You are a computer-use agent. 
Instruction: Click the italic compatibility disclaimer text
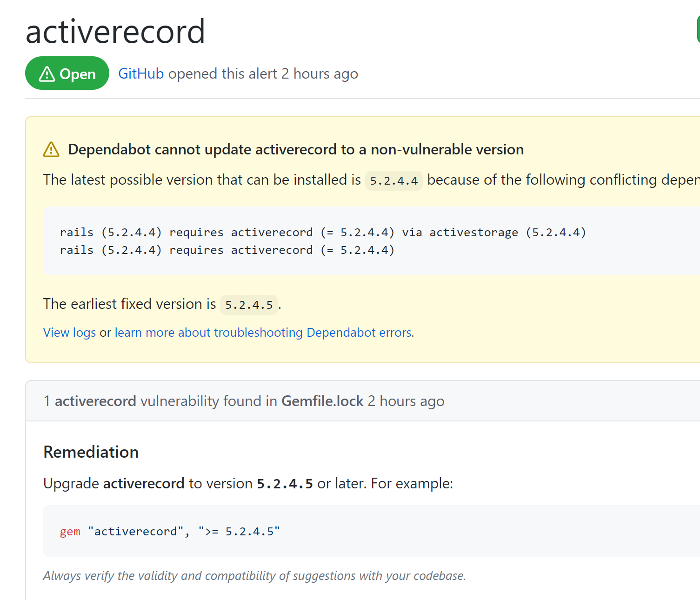pos(254,575)
